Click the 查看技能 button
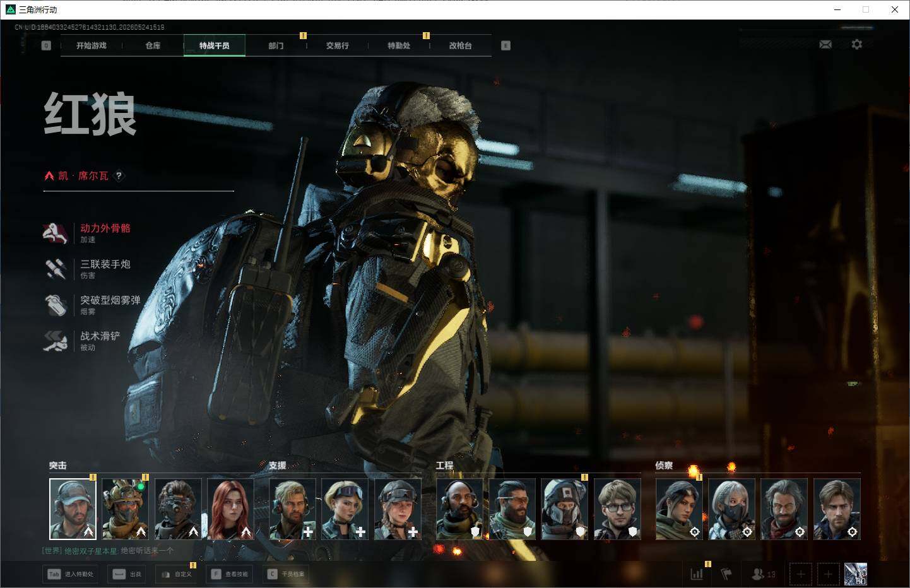910x588 pixels. [x=230, y=574]
